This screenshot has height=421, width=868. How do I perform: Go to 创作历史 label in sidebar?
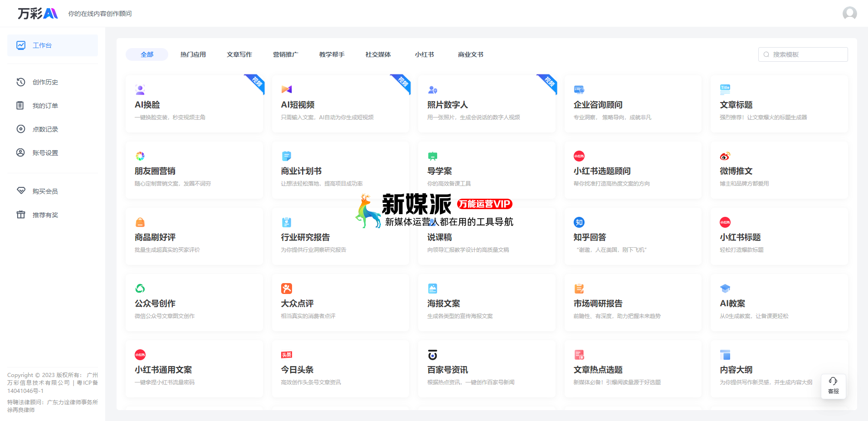pyautogui.click(x=45, y=82)
